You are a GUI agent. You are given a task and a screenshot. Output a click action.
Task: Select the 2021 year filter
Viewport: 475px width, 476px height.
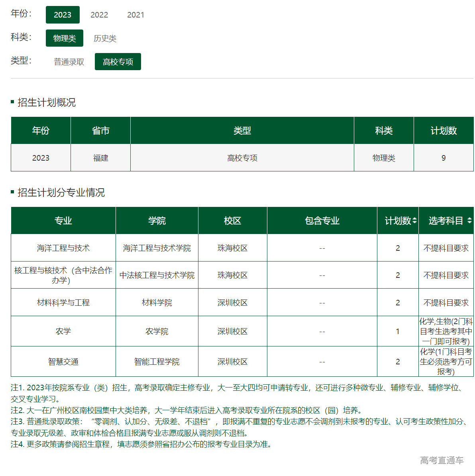coord(135,15)
